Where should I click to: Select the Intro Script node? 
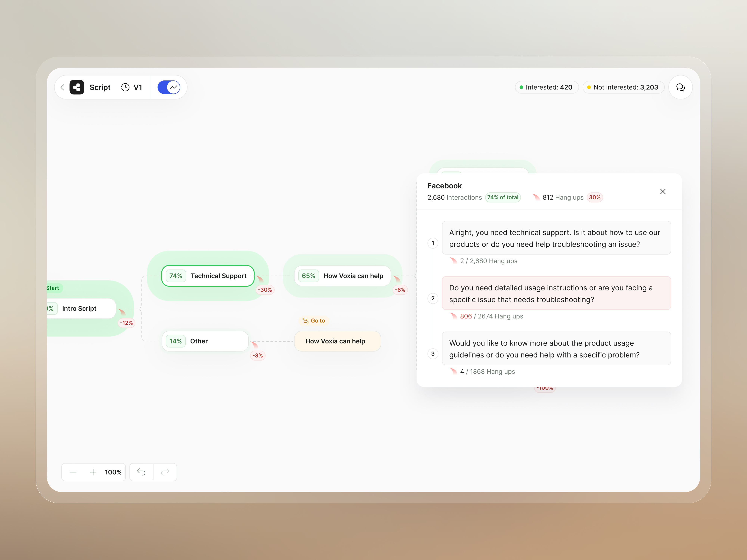tap(81, 308)
